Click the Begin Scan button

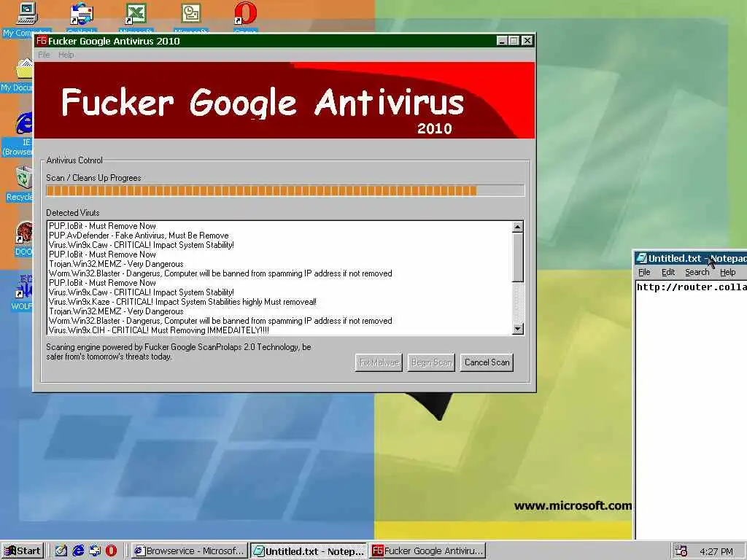point(431,362)
